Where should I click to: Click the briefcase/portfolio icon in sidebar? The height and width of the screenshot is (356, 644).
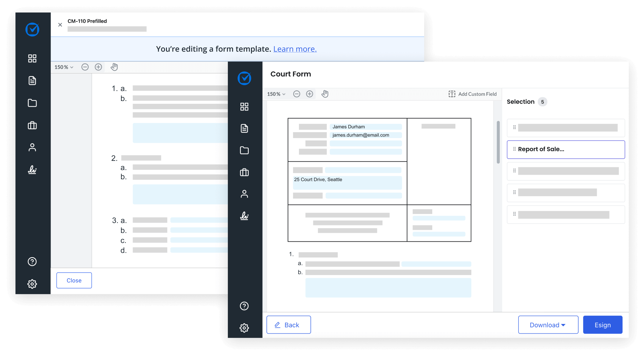33,125
